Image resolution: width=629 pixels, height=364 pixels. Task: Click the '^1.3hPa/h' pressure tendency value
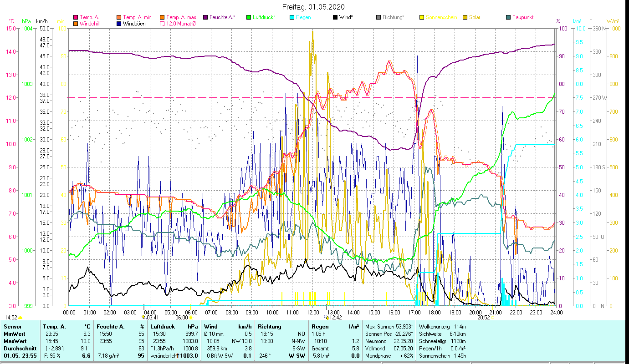[x=163, y=348]
